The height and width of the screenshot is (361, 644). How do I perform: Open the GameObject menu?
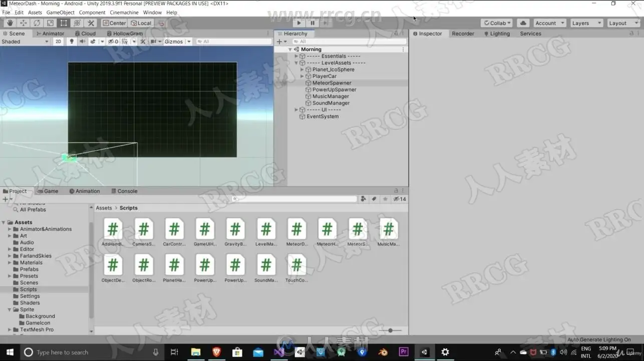coord(60,13)
